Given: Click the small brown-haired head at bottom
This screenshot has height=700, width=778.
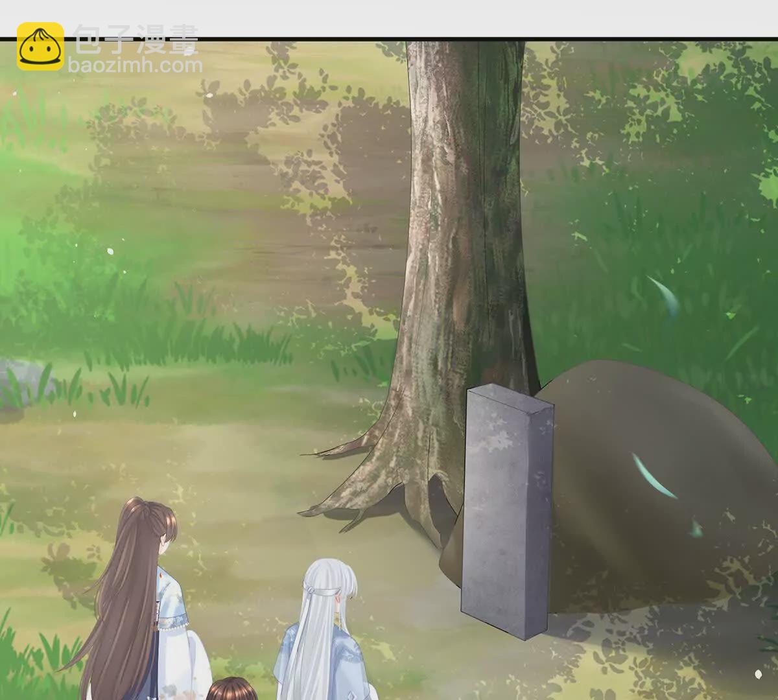Looking at the screenshot, I should (231, 690).
